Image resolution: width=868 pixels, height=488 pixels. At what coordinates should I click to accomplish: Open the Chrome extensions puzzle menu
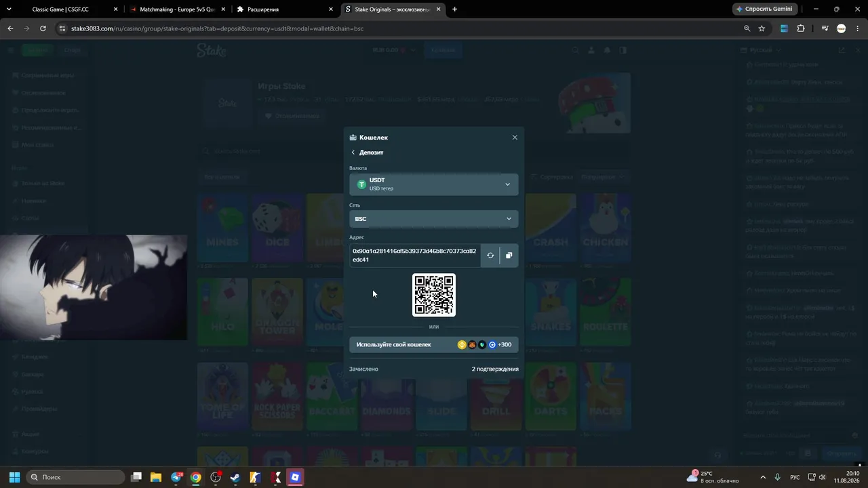point(801,28)
